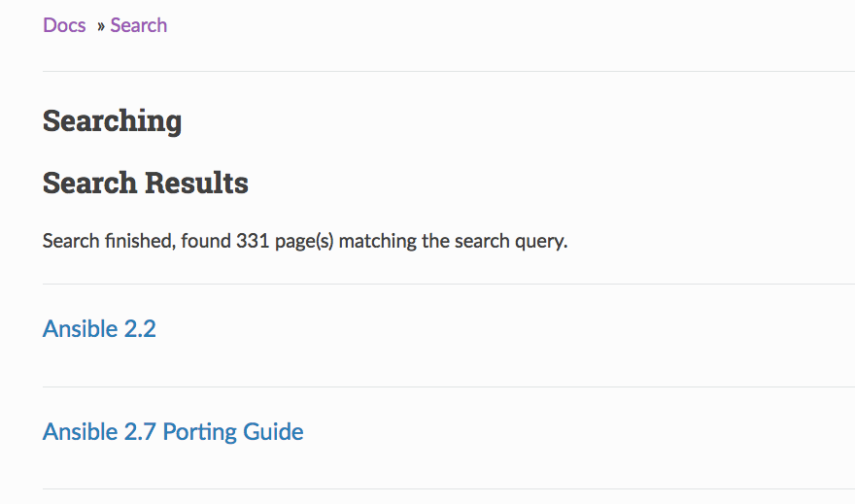Click divider between Ansible 2.2 and 2.7 results
The width and height of the screenshot is (855, 504).
447,386
